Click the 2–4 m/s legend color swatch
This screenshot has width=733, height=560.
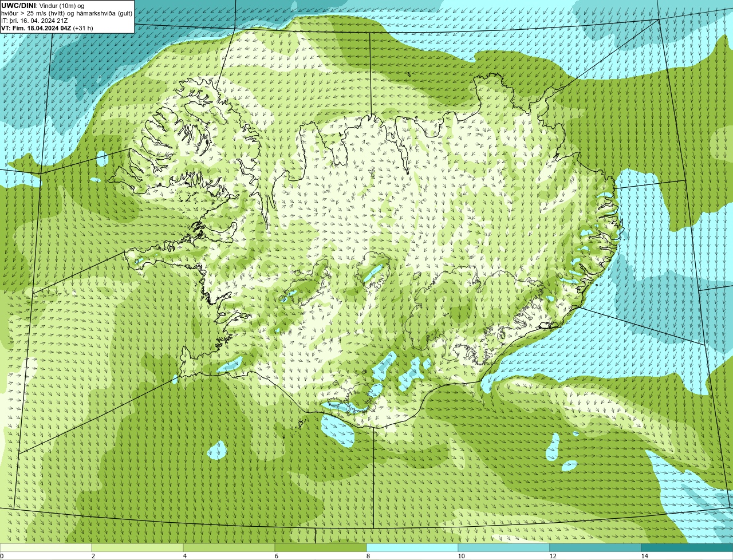[137, 547]
